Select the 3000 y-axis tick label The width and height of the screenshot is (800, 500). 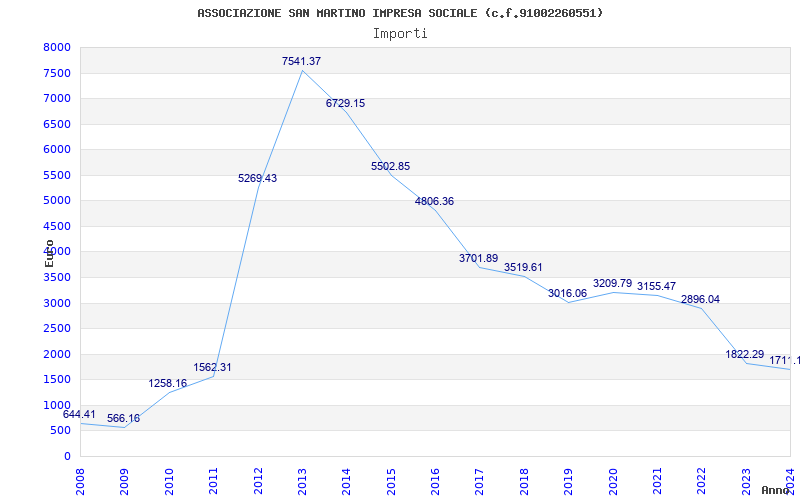coord(57,303)
